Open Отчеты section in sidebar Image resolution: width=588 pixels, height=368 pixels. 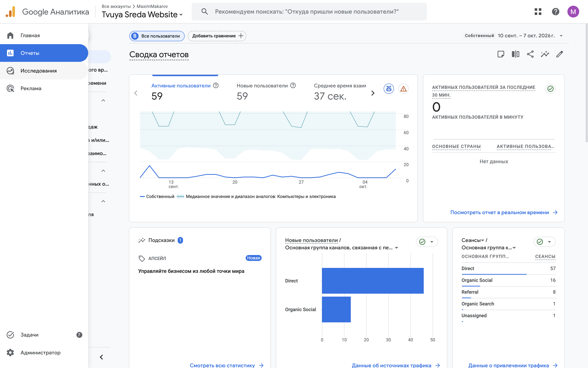(44, 53)
